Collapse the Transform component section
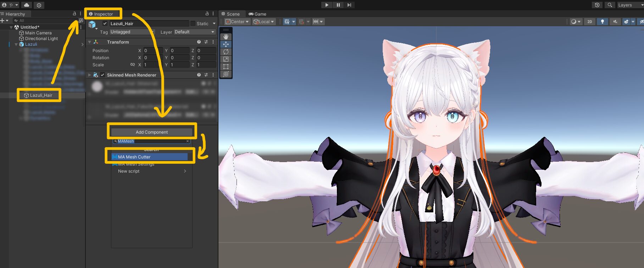Image resolution: width=644 pixels, height=268 pixels. (x=90, y=42)
